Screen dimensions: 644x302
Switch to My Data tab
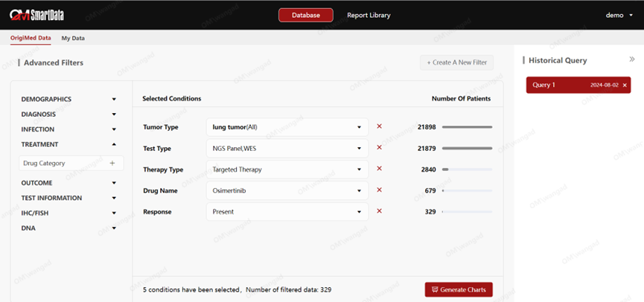click(73, 38)
